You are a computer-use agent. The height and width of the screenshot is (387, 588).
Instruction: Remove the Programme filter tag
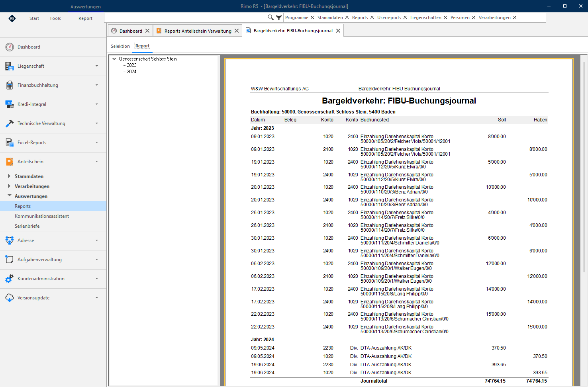pyautogui.click(x=312, y=18)
